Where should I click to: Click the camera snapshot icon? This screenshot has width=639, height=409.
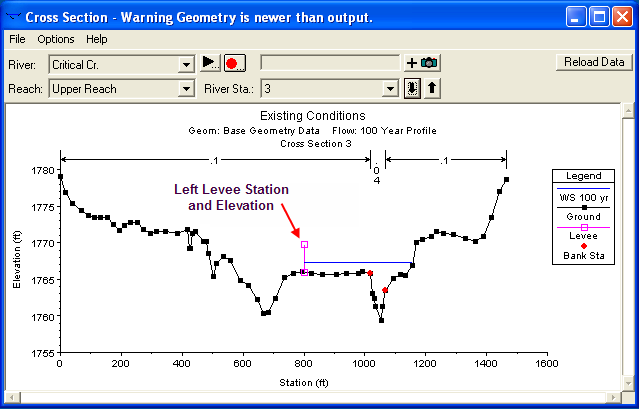pos(429,63)
